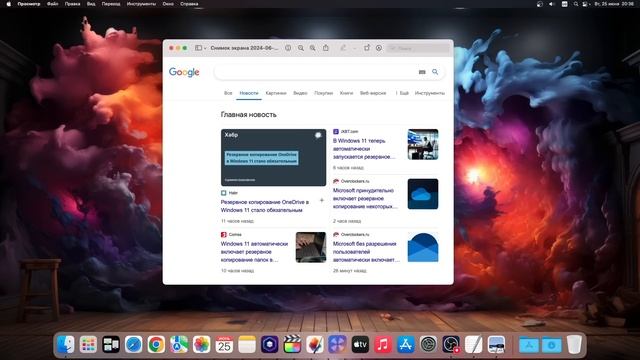This screenshot has height=360, width=640.
Task: Open headline Microsoft без разрешения пользователей
Action: point(365,252)
